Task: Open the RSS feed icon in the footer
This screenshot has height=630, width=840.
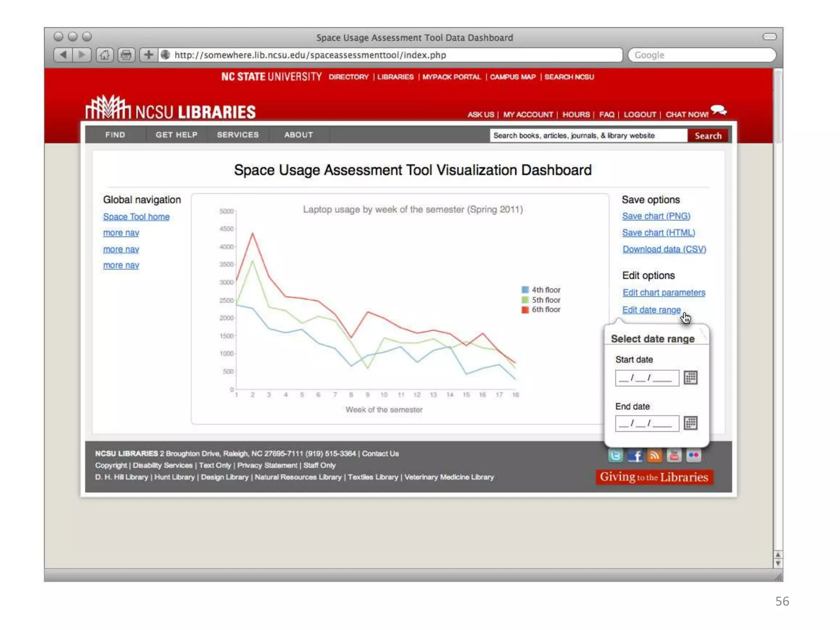Action: click(x=655, y=455)
